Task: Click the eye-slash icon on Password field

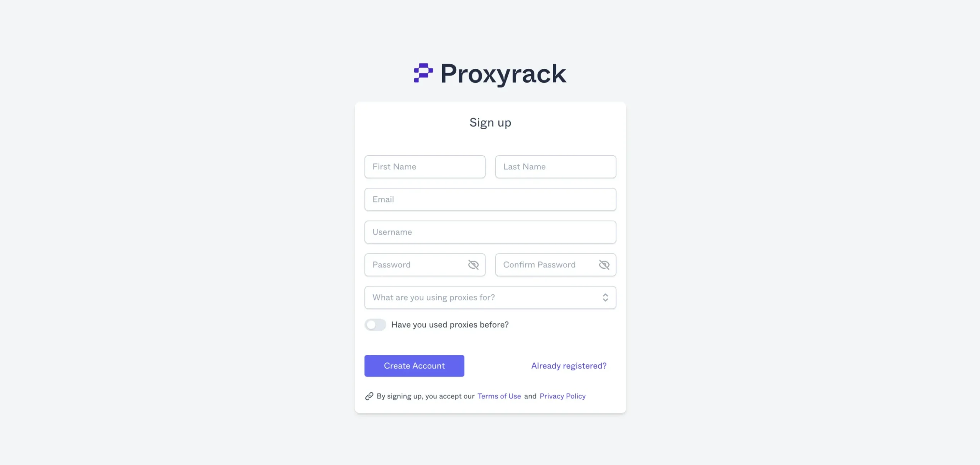Action: [x=472, y=264]
